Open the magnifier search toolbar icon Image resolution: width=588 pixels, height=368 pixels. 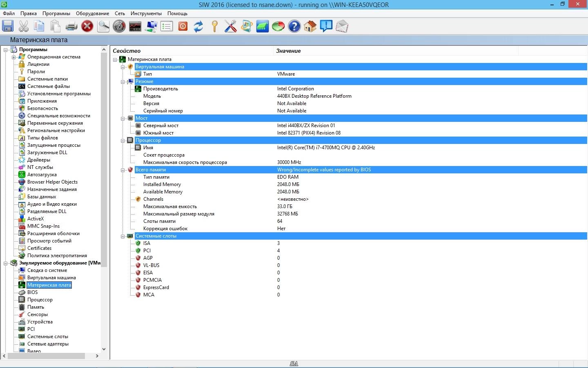[x=103, y=26]
